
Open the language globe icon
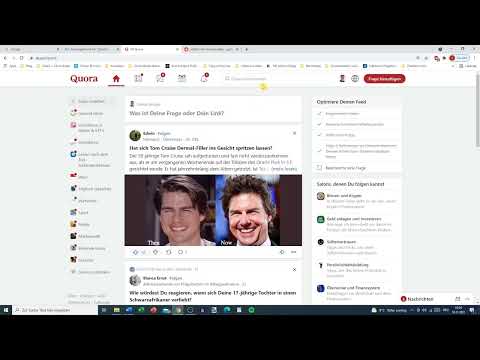(x=355, y=79)
